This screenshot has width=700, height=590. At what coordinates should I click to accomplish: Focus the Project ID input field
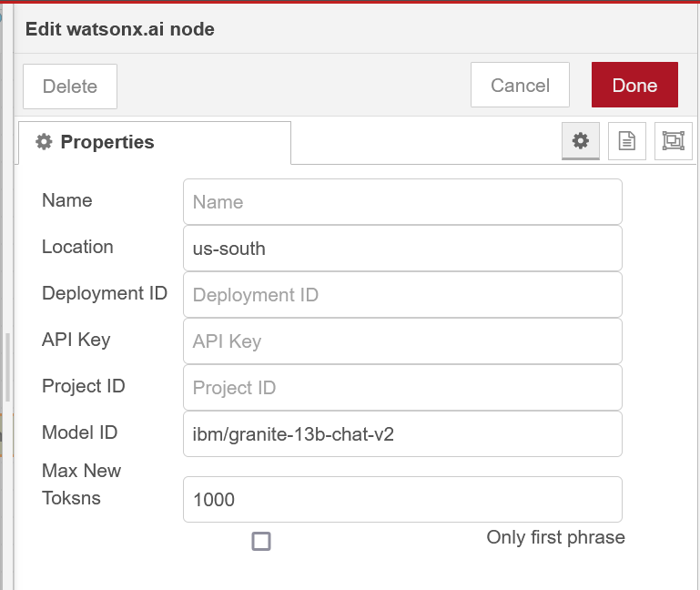(x=402, y=388)
